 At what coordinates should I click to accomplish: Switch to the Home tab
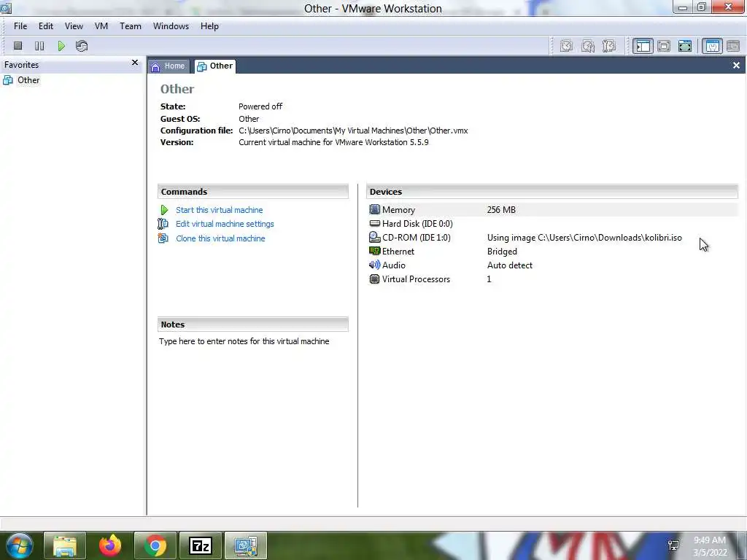coord(169,66)
